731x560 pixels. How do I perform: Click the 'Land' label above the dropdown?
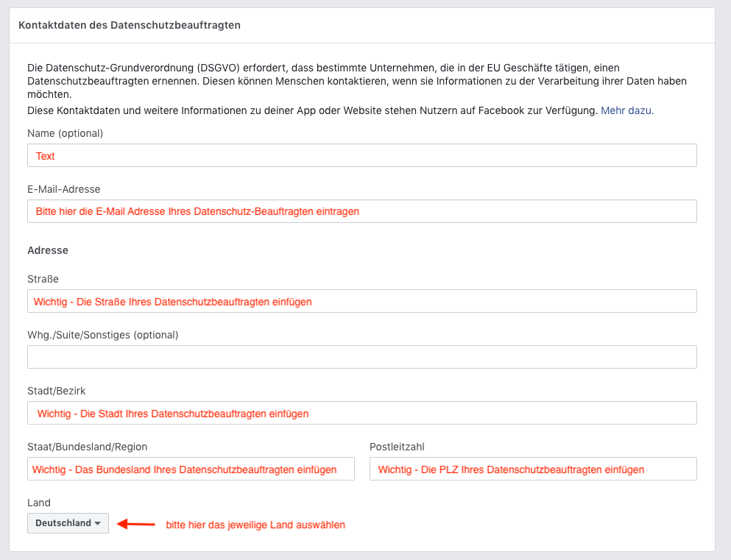point(39,503)
